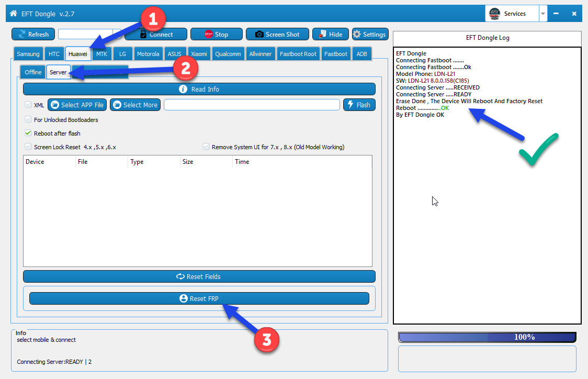Click the Reset FRP button

[199, 298]
